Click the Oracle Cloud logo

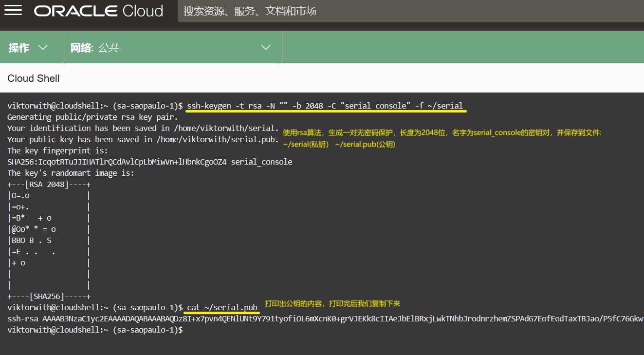pos(98,11)
